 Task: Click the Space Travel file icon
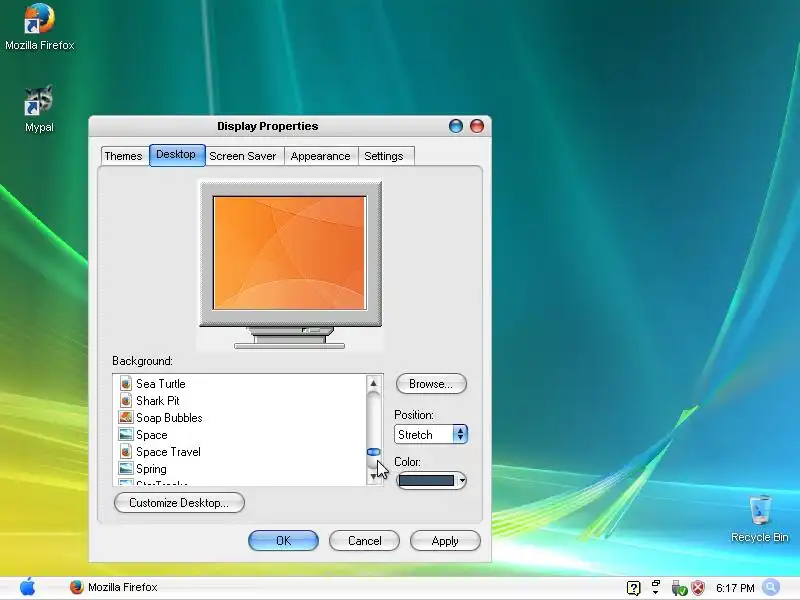coord(126,452)
